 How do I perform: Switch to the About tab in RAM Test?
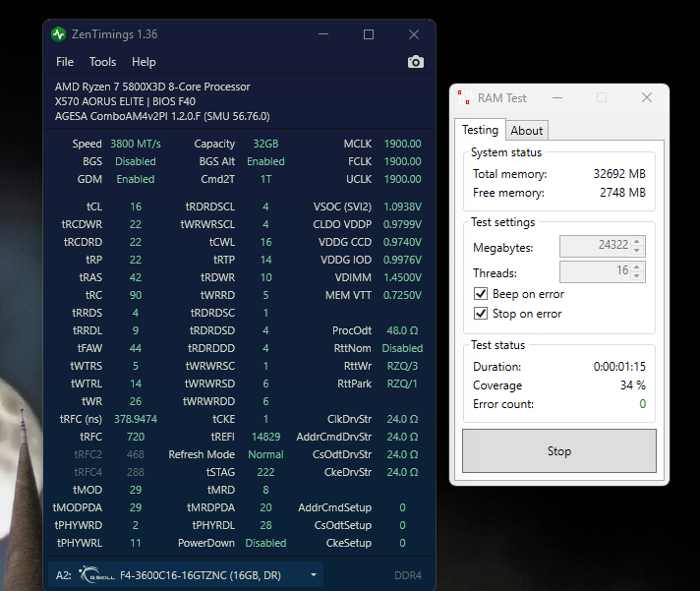527,131
